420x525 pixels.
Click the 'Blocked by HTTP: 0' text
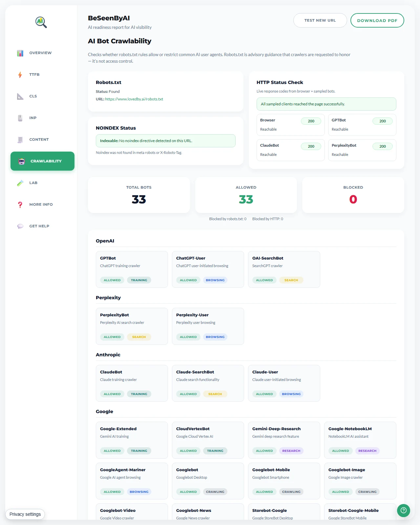[268, 219]
